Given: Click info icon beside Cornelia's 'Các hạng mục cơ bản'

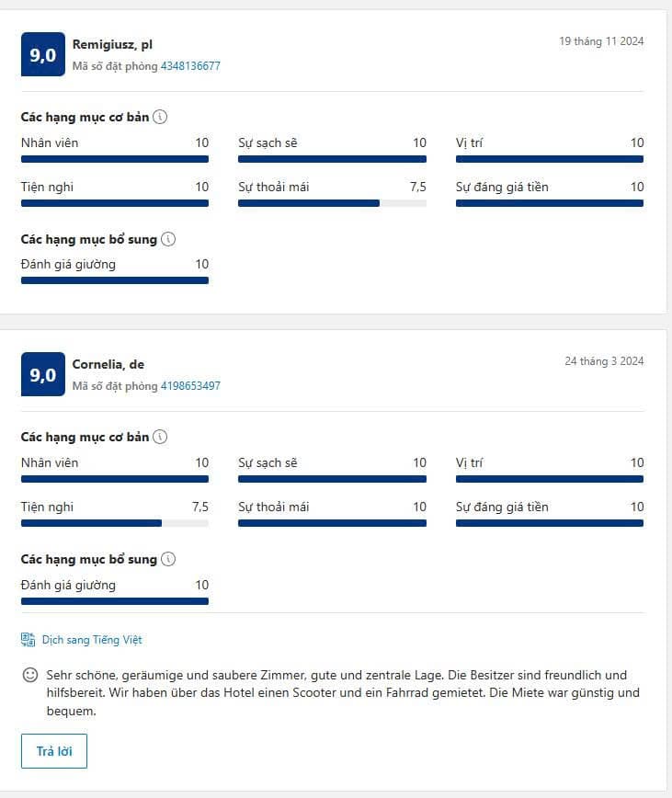Looking at the screenshot, I should [x=160, y=437].
